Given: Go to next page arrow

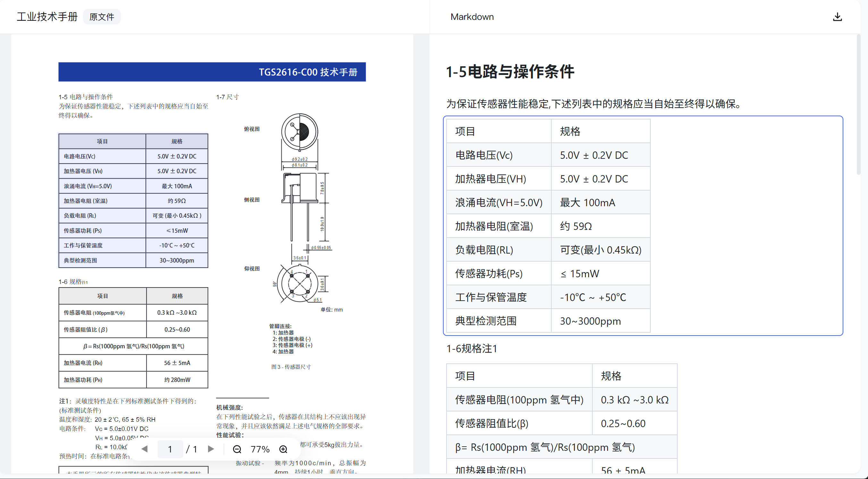Looking at the screenshot, I should pyautogui.click(x=211, y=449).
